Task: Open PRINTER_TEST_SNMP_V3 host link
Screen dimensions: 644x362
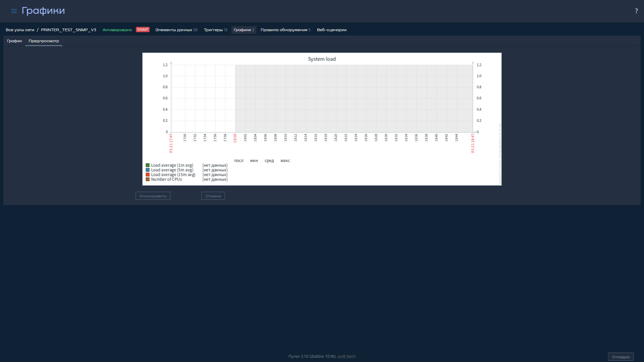Action: coord(68,30)
